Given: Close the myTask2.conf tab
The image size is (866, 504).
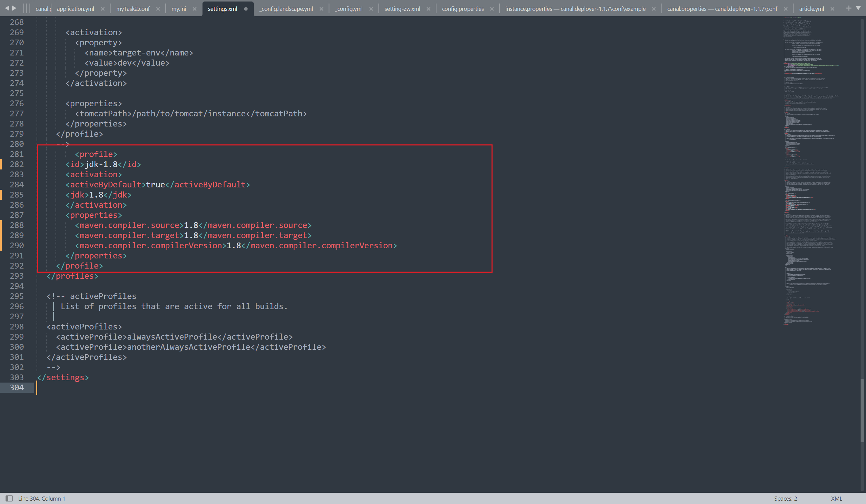Looking at the screenshot, I should pyautogui.click(x=158, y=9).
